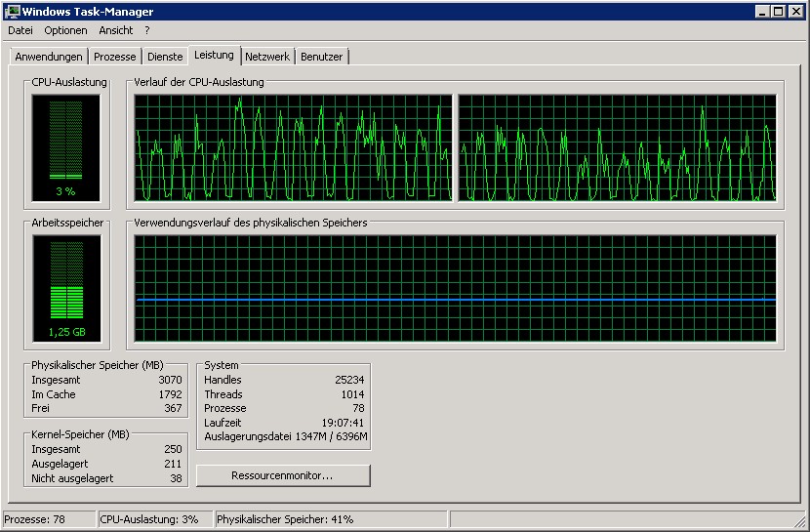Click the Handles value 25234
Image resolution: width=810 pixels, height=532 pixels.
(x=349, y=380)
